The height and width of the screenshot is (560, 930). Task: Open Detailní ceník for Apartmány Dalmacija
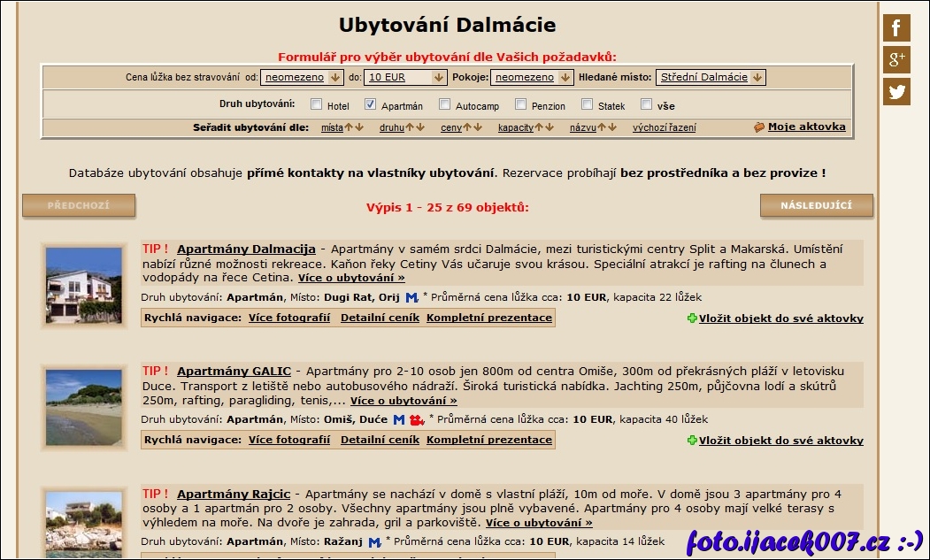click(380, 318)
